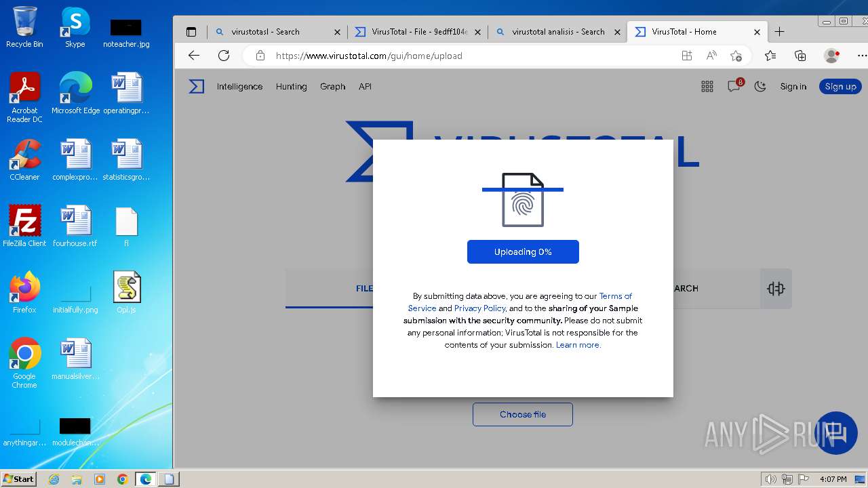View site information lock icon
The height and width of the screenshot is (488, 868).
coord(260,56)
